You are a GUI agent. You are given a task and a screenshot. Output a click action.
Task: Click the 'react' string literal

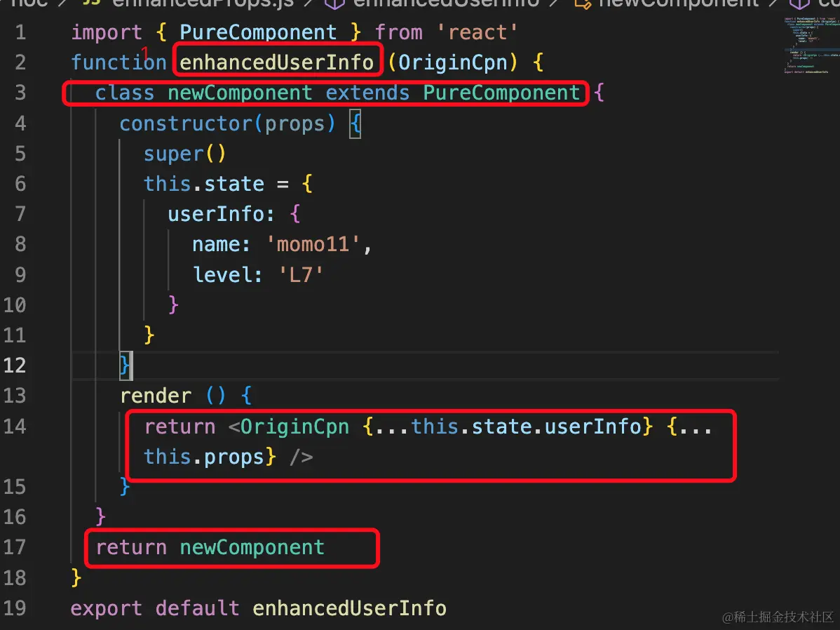pyautogui.click(x=477, y=33)
